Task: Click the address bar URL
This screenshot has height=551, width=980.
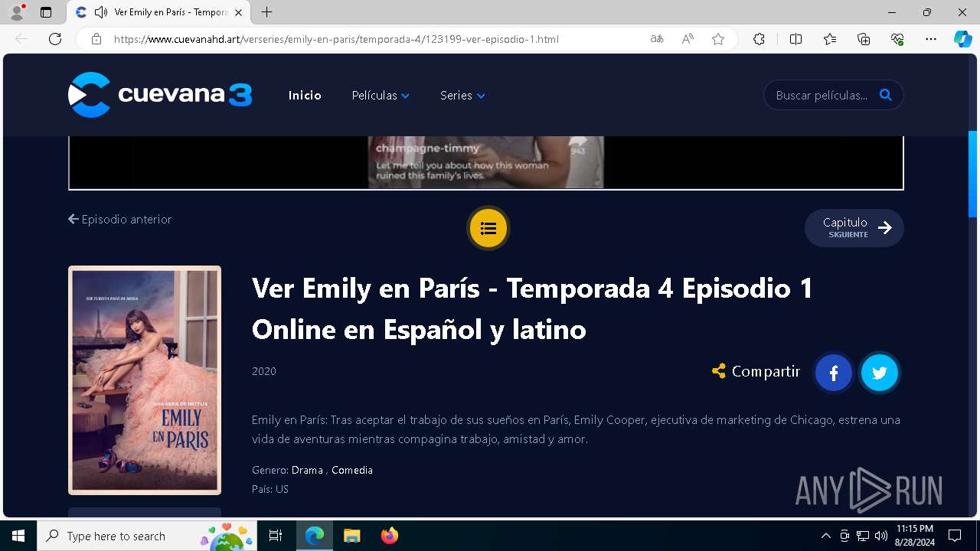Action: (x=336, y=39)
